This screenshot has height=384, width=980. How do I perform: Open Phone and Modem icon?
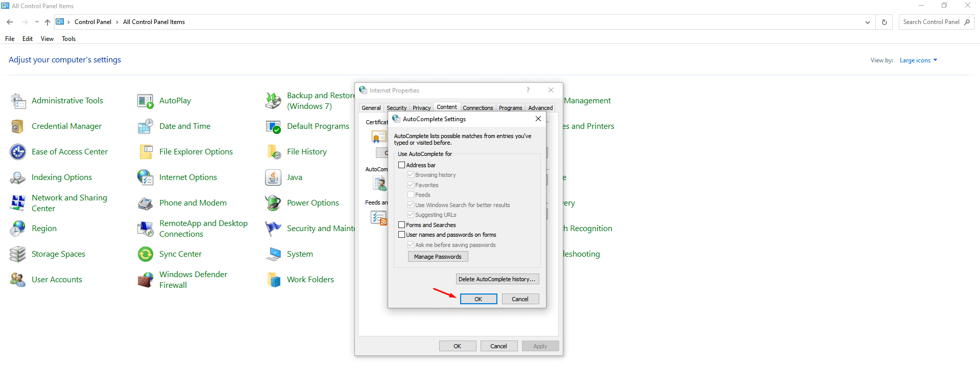tap(146, 203)
